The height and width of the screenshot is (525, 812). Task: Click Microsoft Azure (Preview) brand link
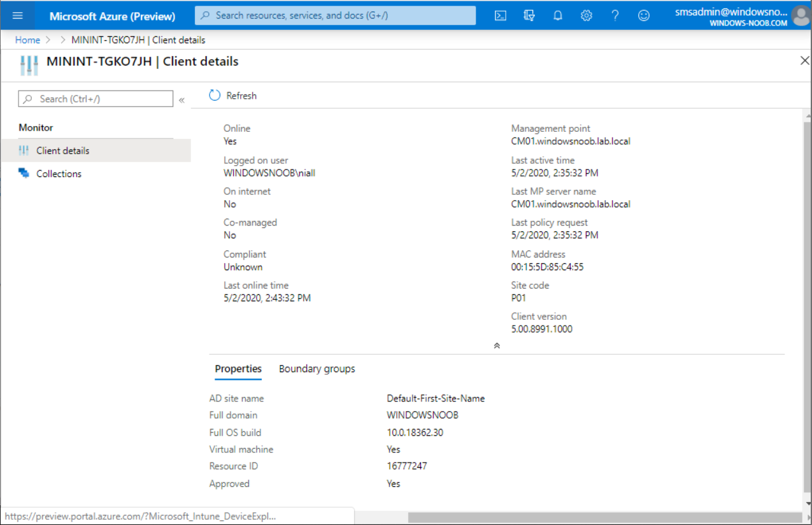pyautogui.click(x=113, y=16)
